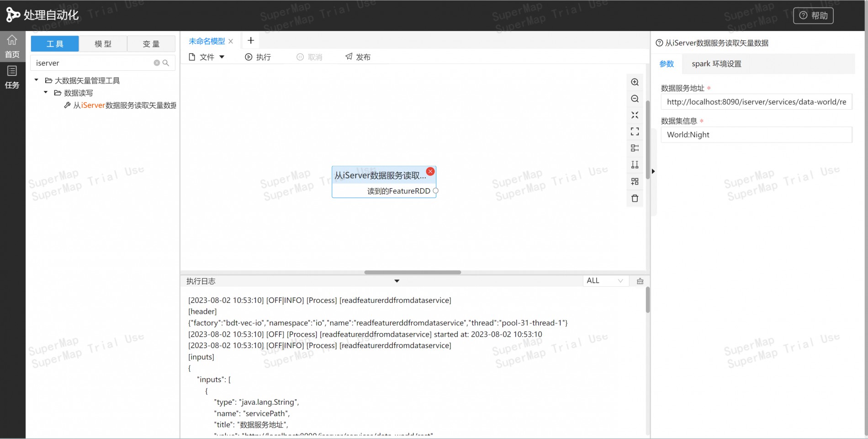Click the 读到的FeatureRDD output port circle
The height and width of the screenshot is (439, 868).
(x=435, y=191)
